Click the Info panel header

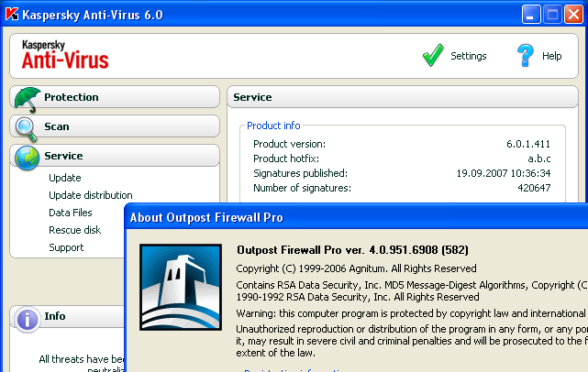click(68, 316)
